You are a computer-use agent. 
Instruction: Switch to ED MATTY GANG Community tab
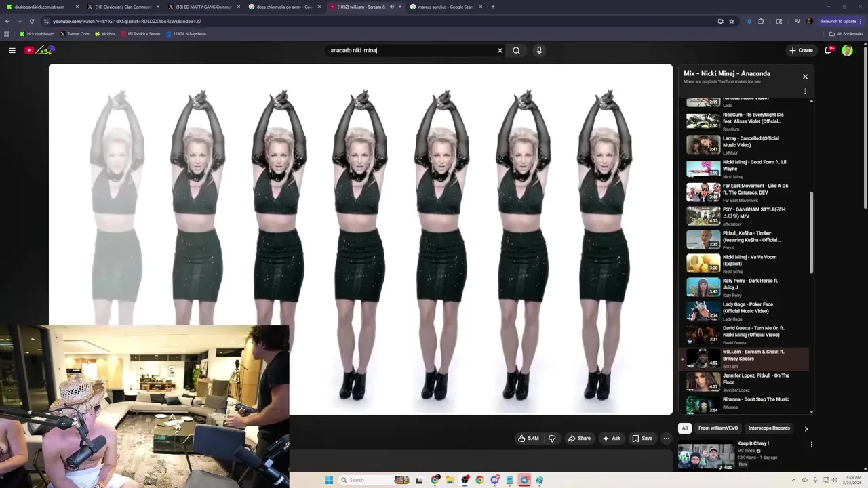202,7
